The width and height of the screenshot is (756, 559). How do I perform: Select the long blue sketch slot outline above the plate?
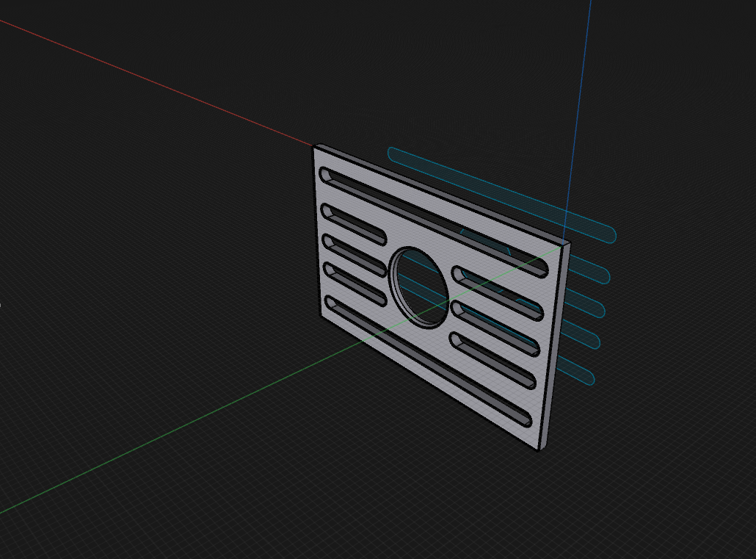click(502, 195)
